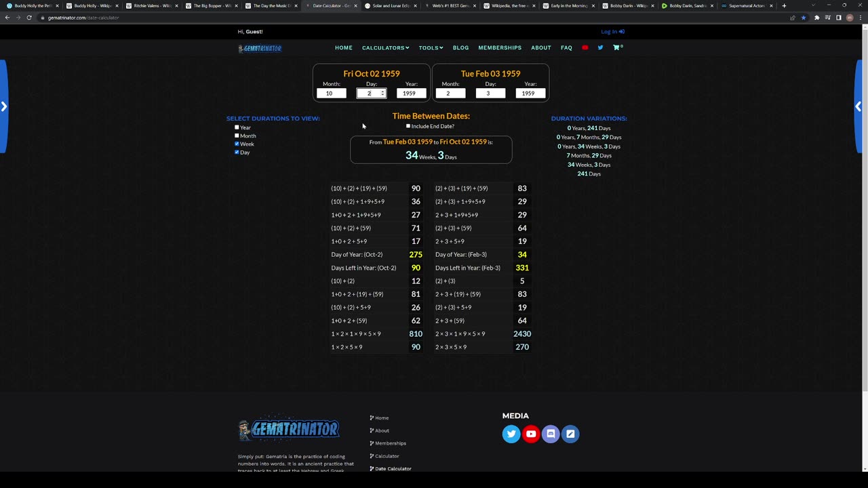Open the shopping cart icon
Viewport: 868px width, 488px height.
[617, 47]
